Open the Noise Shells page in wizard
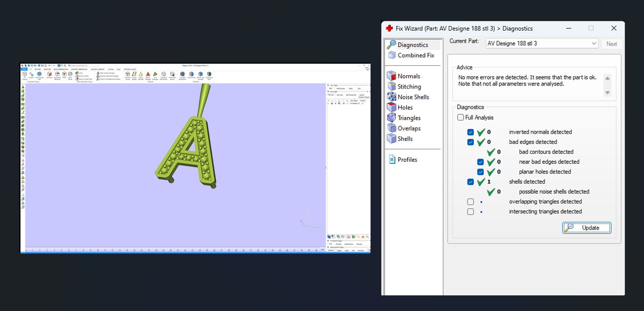Image resolution: width=644 pixels, height=311 pixels. point(413,97)
